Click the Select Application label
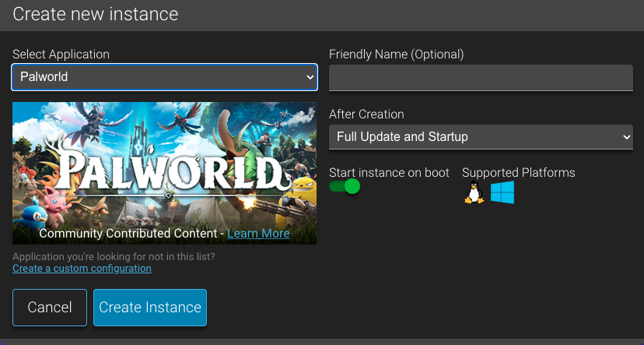Image resolution: width=644 pixels, height=345 pixels. click(x=61, y=55)
